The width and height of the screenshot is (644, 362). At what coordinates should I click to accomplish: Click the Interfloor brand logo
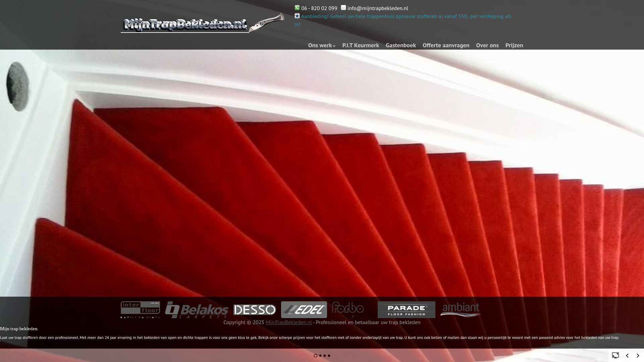140,310
